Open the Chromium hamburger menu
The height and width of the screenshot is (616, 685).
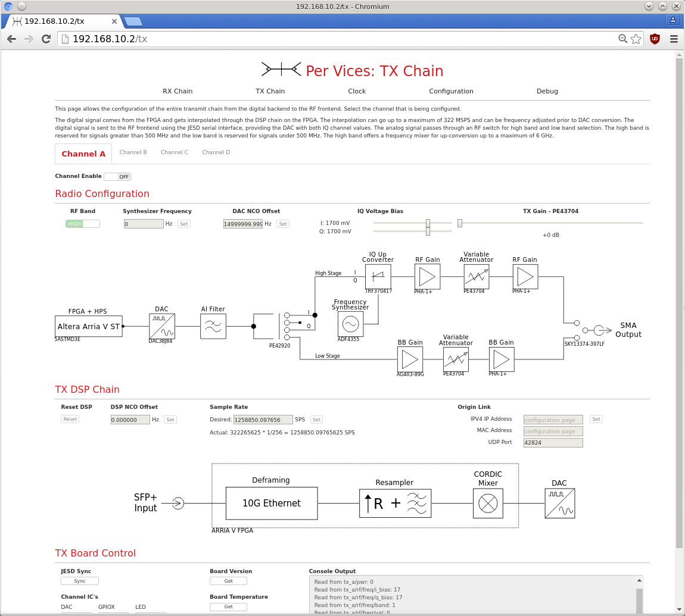(674, 39)
